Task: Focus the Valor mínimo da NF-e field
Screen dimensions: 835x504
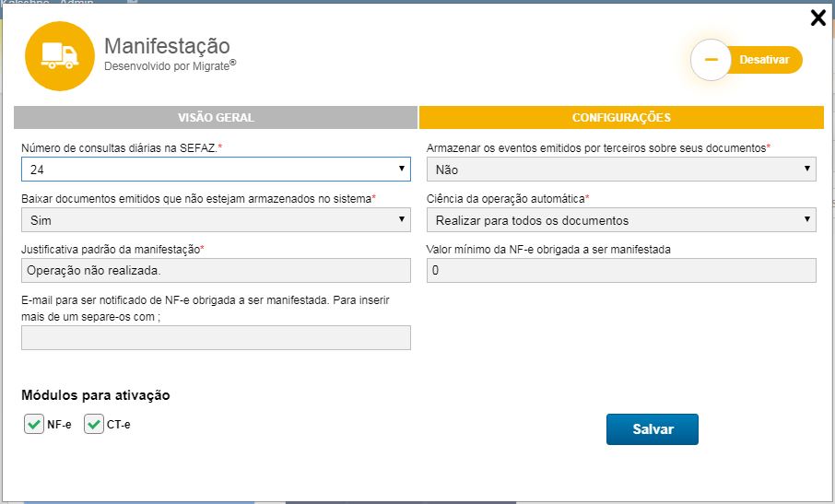Action: pos(620,271)
